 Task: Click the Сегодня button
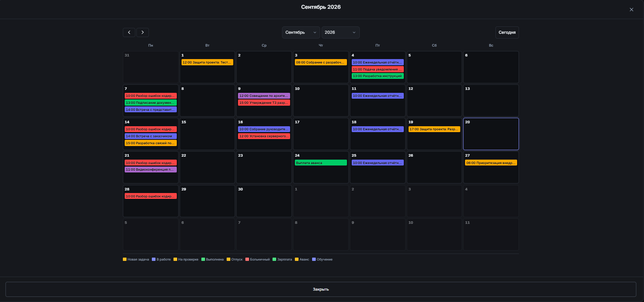point(507,32)
